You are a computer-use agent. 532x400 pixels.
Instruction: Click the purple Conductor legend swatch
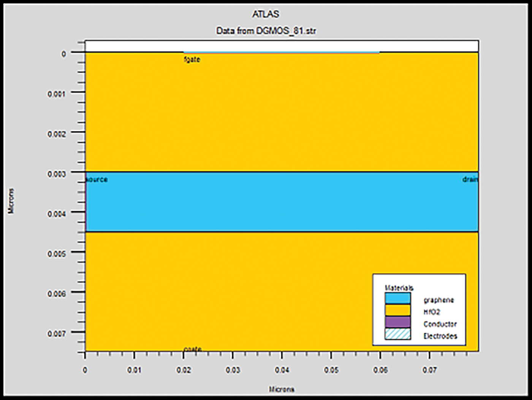(397, 322)
